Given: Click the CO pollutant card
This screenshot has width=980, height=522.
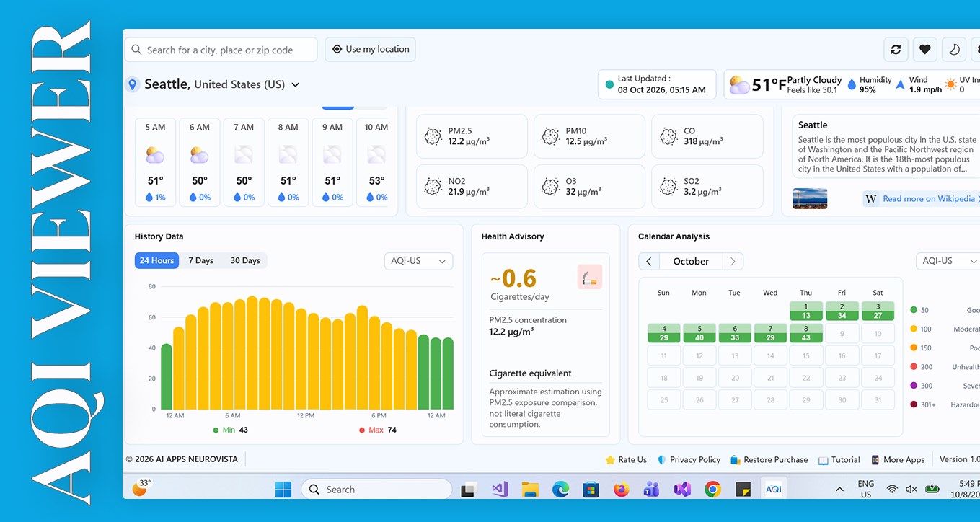Looking at the screenshot, I should click(x=707, y=136).
